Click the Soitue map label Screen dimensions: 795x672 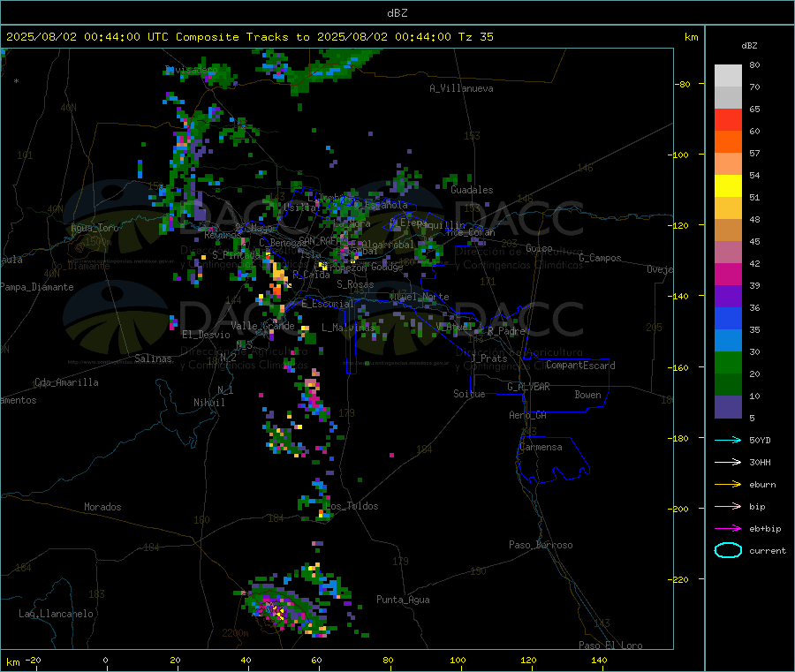(469, 394)
